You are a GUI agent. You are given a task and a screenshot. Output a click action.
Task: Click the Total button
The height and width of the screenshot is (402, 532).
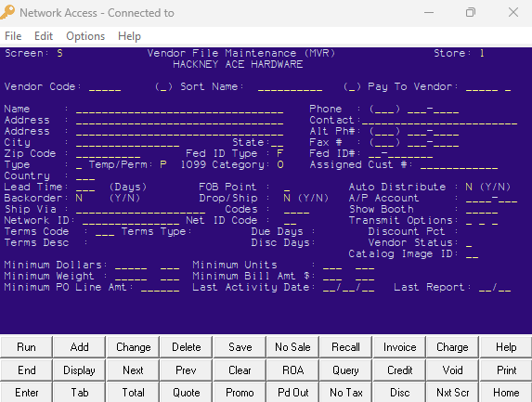(133, 393)
